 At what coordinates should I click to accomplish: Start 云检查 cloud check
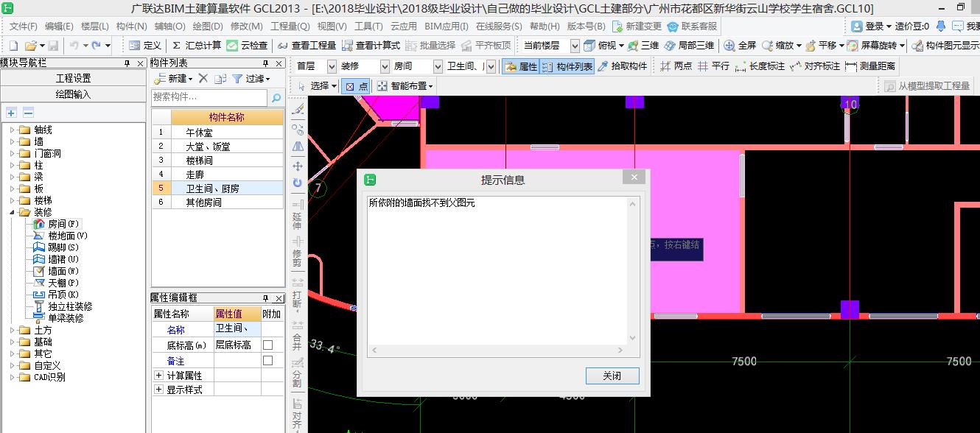pyautogui.click(x=247, y=46)
